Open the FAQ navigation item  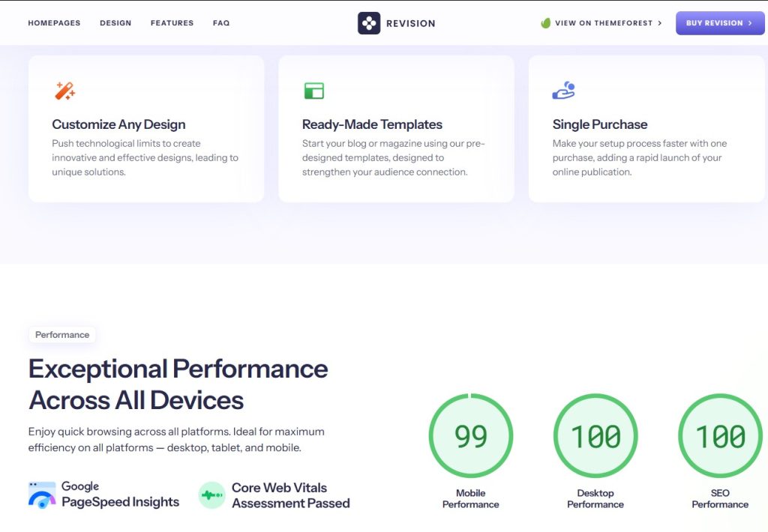(221, 23)
